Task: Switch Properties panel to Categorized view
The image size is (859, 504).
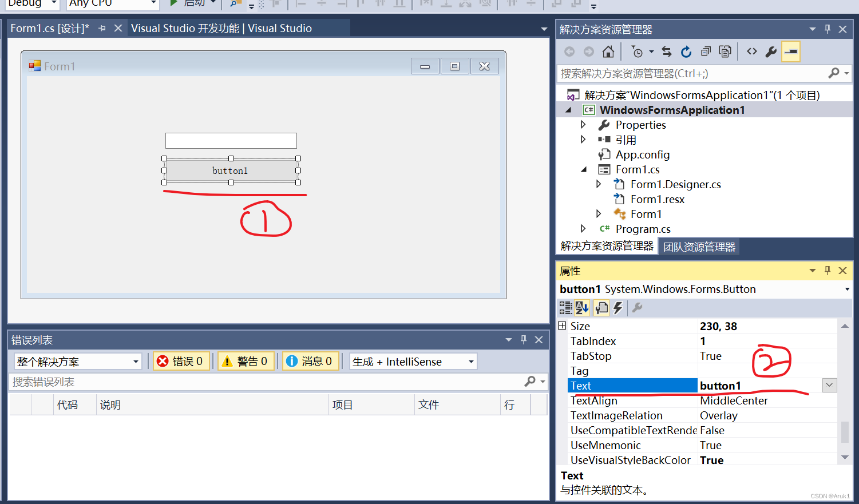Action: pos(566,308)
